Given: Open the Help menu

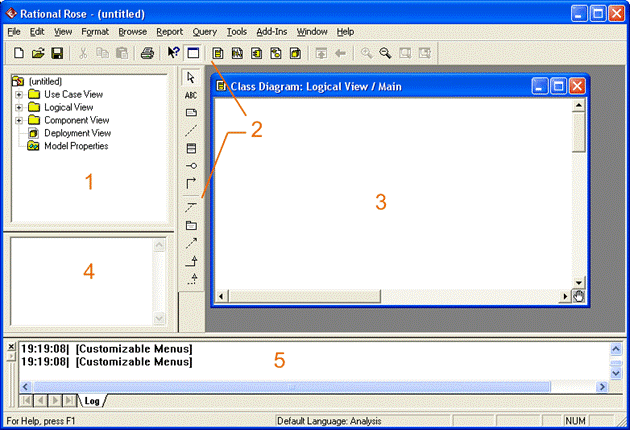Looking at the screenshot, I should [345, 32].
